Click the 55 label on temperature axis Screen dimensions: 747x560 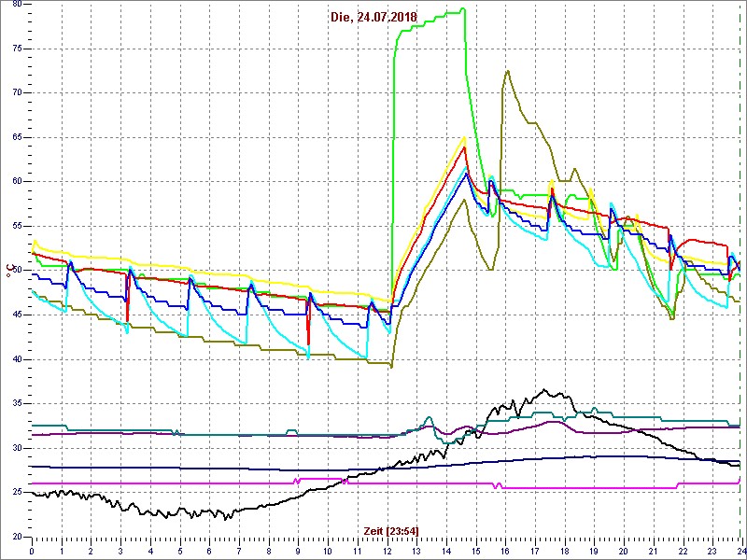click(x=17, y=226)
